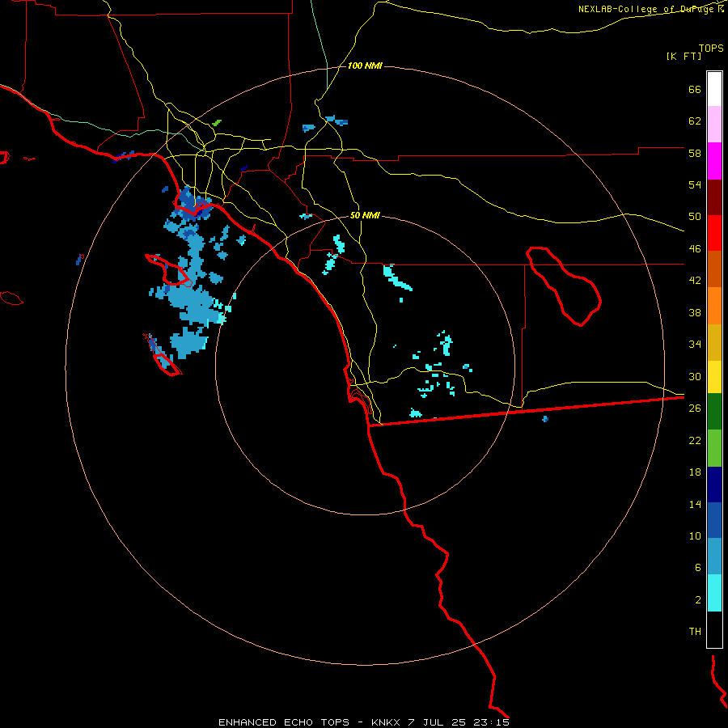
Task: Click the 46 legend scale value
Action: click(x=694, y=249)
